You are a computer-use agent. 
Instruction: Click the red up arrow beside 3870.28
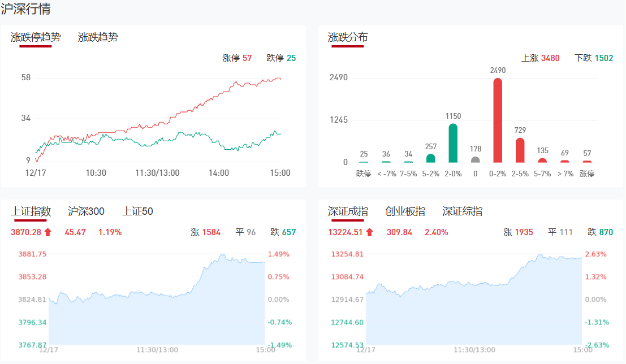(48, 232)
